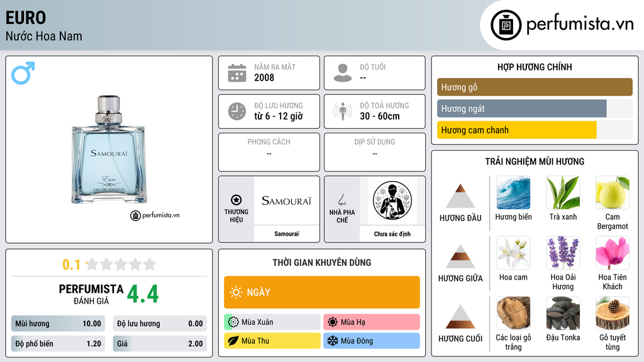The image size is (644, 362).
Task: Click the Perfumista score 4.4
Action: coord(143,294)
